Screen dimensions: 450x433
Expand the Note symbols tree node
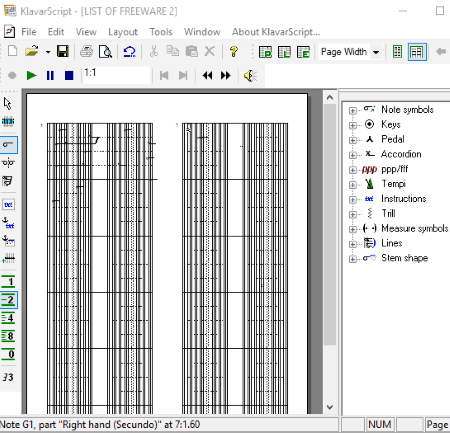tap(352, 110)
